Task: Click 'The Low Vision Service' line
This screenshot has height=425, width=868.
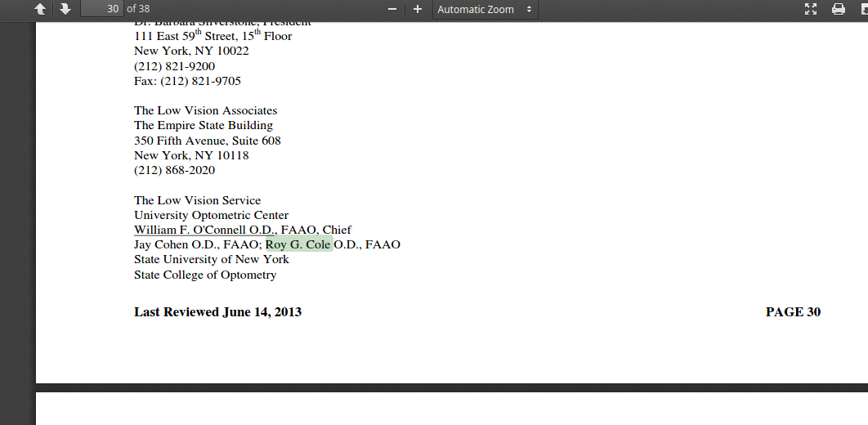Action: point(197,200)
